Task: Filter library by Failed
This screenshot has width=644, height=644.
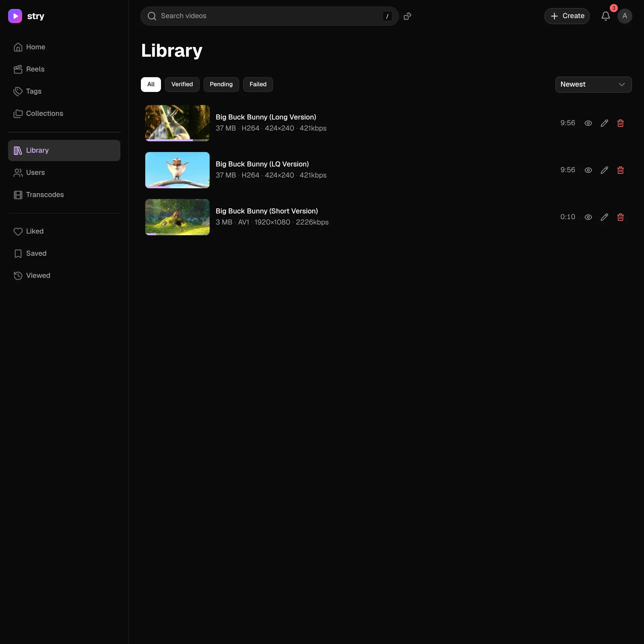Action: (x=258, y=85)
